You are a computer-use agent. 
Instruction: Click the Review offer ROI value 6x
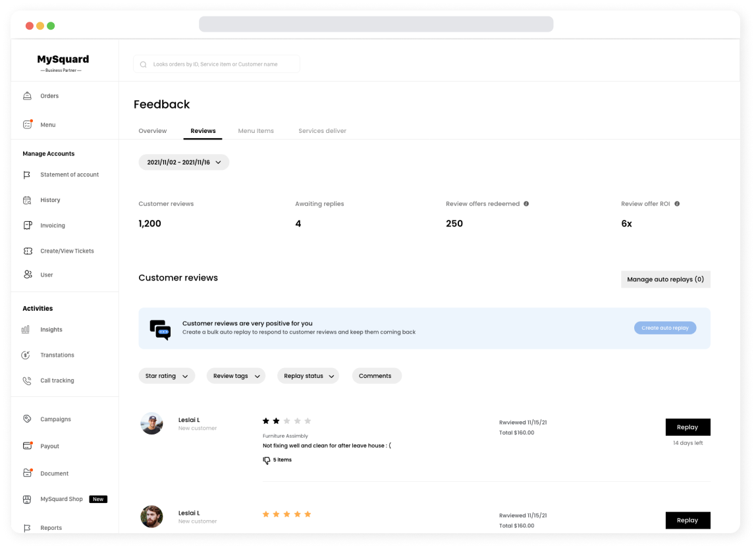tap(626, 224)
